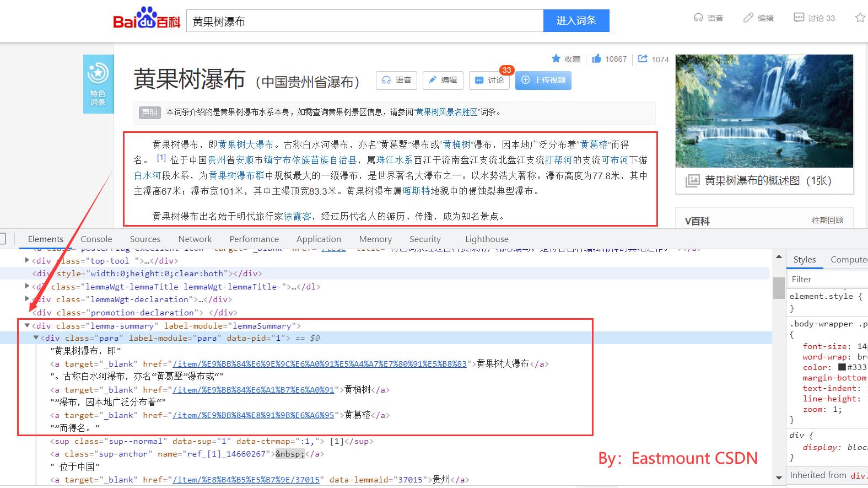
Task: Click the search input containing 黄果树瀑布
Action: pos(365,21)
